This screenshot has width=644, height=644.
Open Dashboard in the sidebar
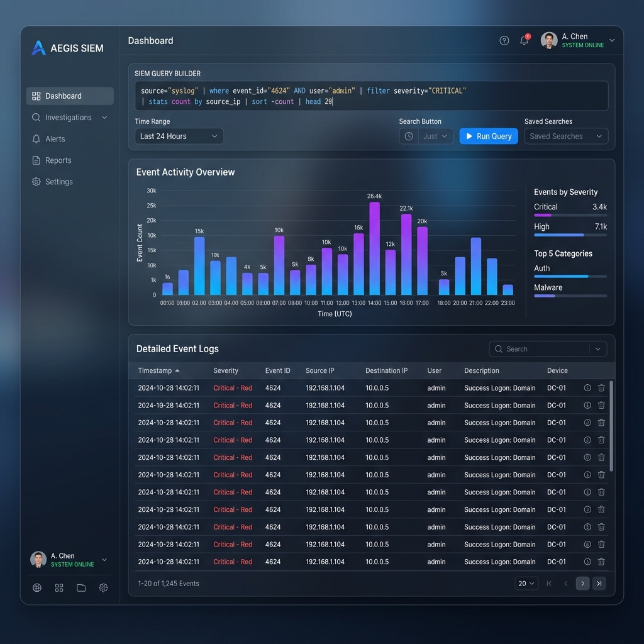pos(70,96)
